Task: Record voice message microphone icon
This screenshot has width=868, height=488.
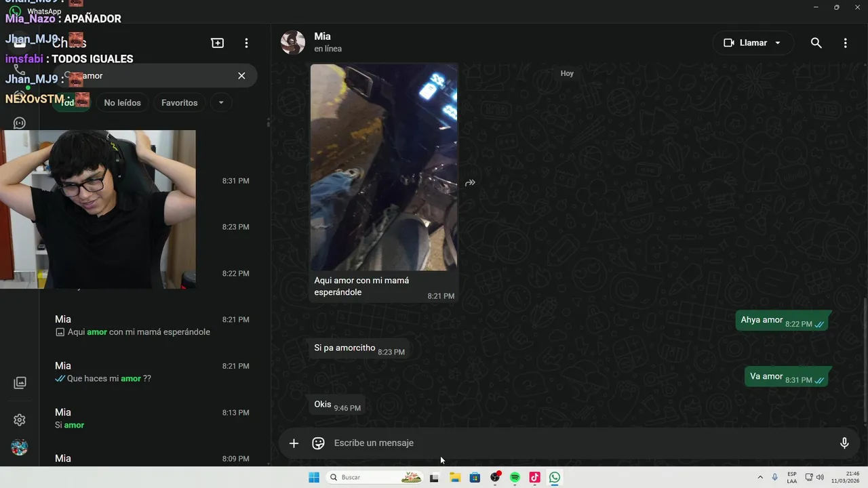Action: pyautogui.click(x=844, y=443)
